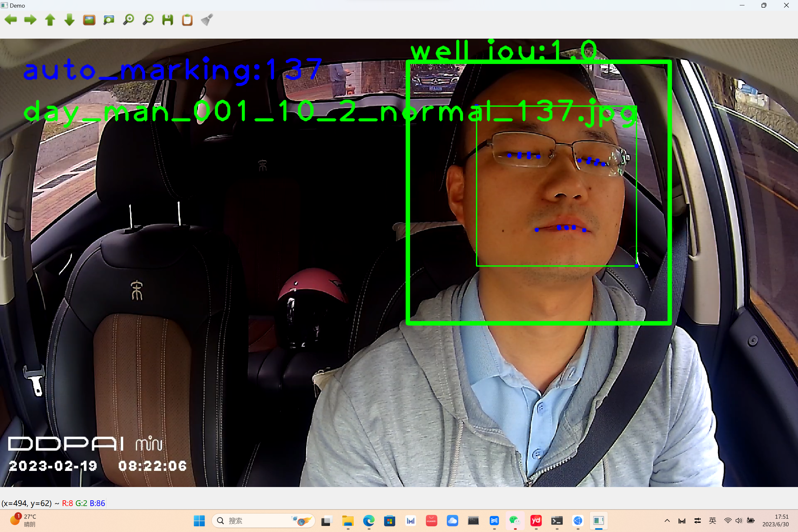Screen dimensions: 798x532
Task: Copy the image with the clipboard icon
Action: [187, 20]
